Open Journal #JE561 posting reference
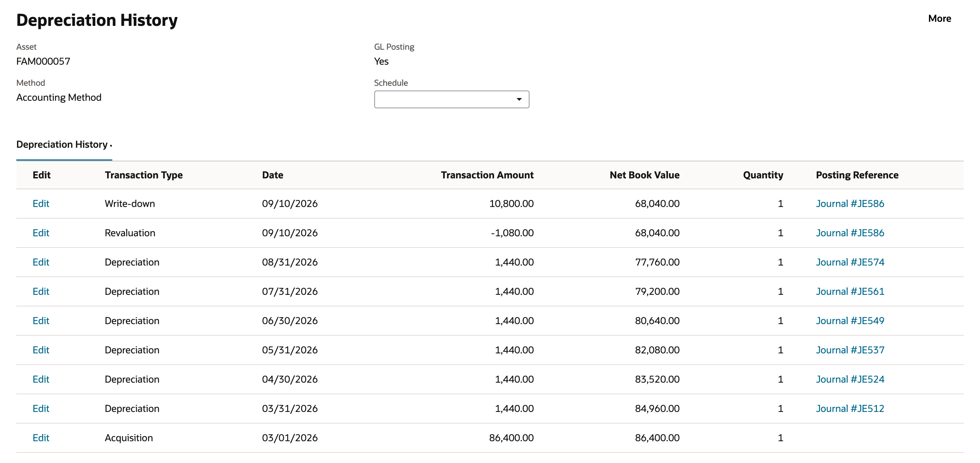This screenshot has height=463, width=980. tap(850, 292)
